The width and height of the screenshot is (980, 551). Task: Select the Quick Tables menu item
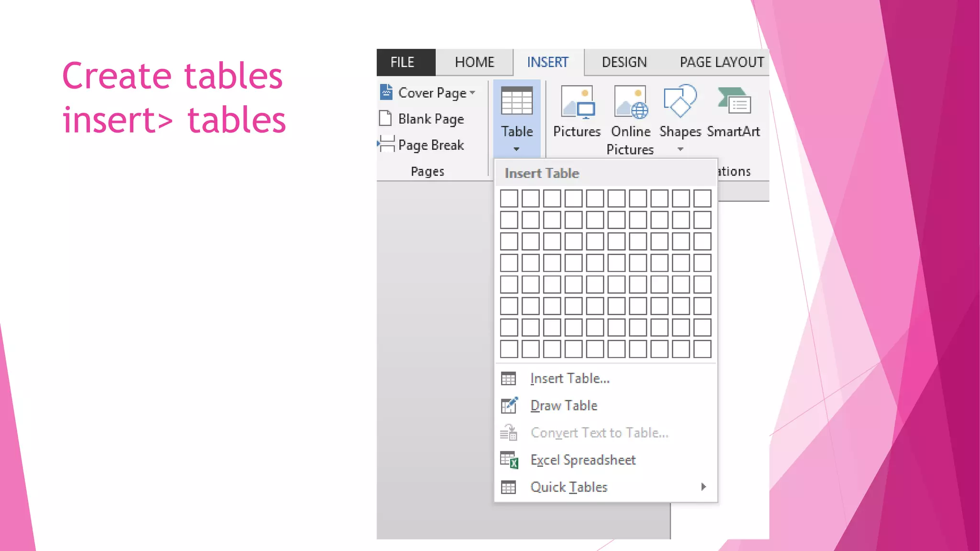[568, 487]
